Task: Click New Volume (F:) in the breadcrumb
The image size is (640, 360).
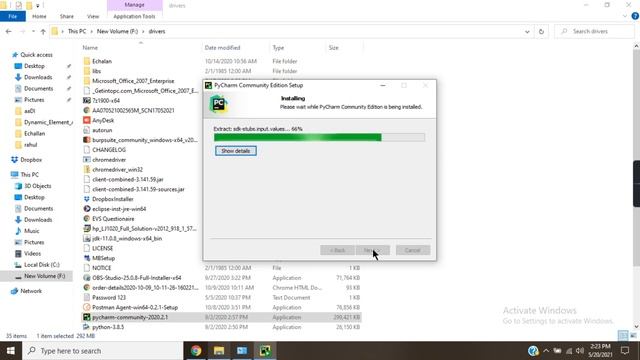Action: coord(118,31)
